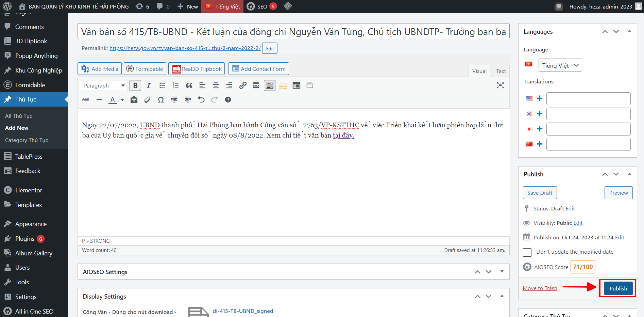Open Plugins in the sidebar menu
The width and height of the screenshot is (644, 317).
25,239
